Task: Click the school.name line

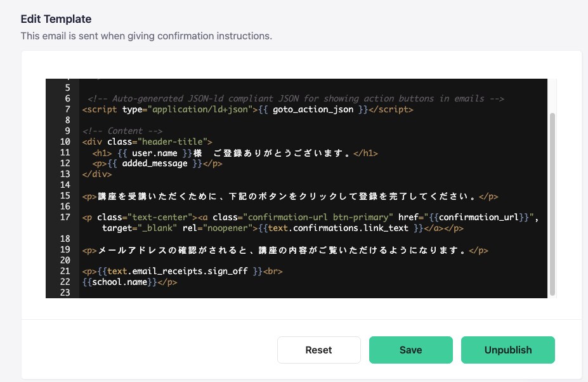Action: (129, 282)
